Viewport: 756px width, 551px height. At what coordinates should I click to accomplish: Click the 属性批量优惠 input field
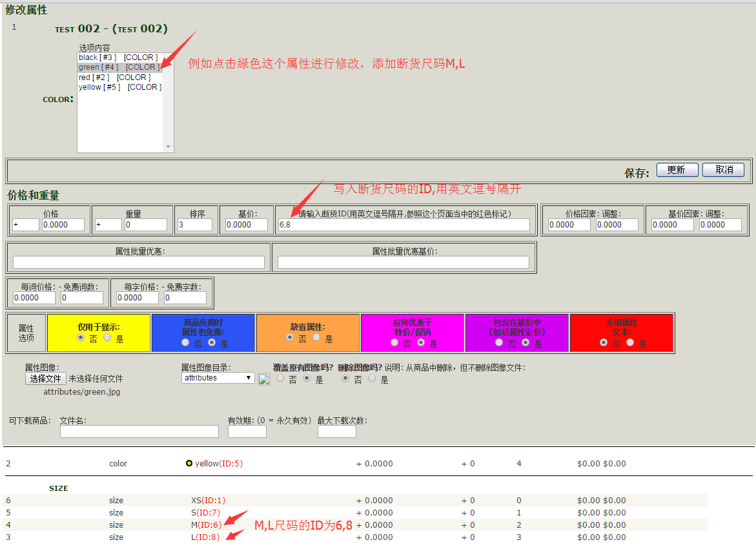136,260
